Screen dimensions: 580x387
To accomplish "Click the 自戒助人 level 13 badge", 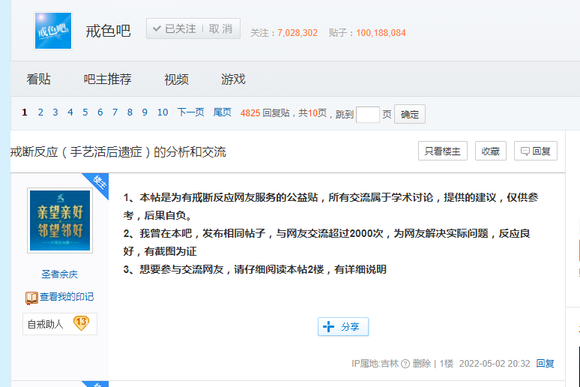I will click(x=60, y=324).
